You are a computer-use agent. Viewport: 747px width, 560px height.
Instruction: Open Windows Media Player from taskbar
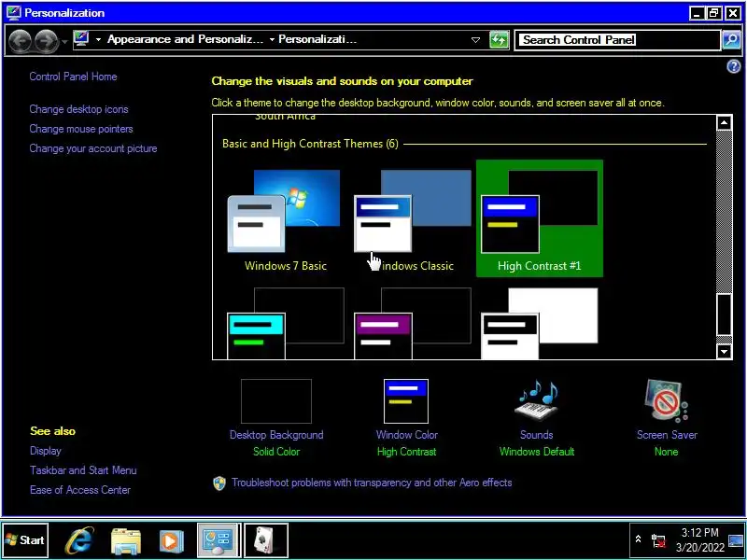tap(172, 540)
